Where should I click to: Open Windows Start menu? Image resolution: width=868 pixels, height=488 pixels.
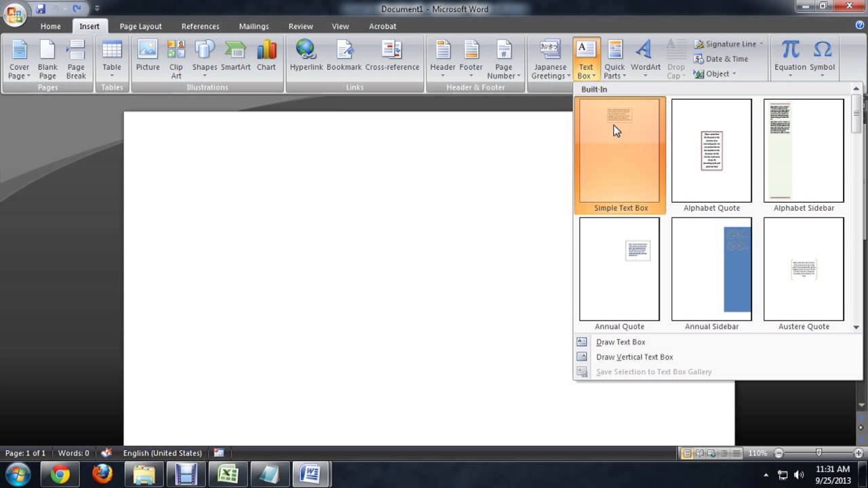(x=18, y=474)
